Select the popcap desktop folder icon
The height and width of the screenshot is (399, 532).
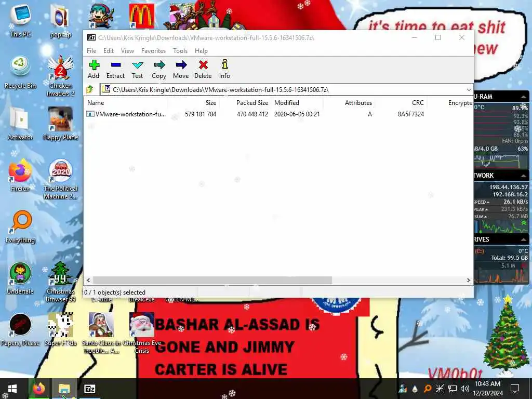[60, 20]
